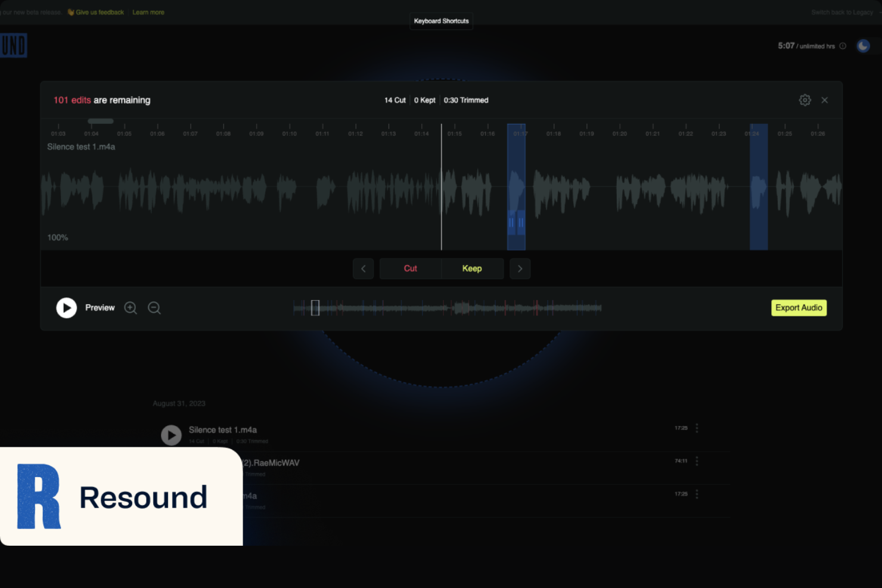Viewport: 882px width, 588px height.
Task: Click the info icon next to unlimited hrs
Action: [x=843, y=46]
